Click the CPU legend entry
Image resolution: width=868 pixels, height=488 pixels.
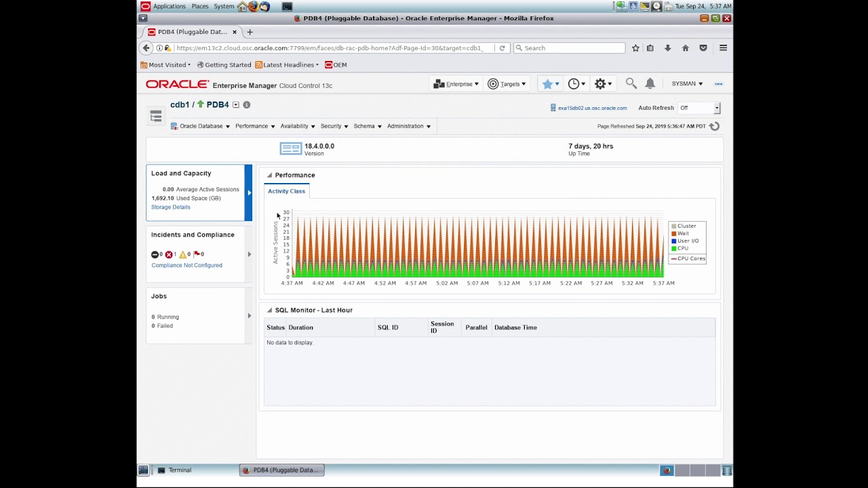(679, 249)
